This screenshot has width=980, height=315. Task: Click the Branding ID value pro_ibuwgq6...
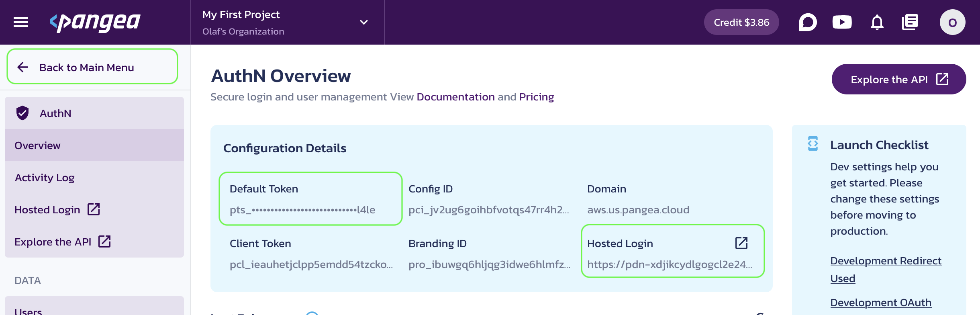coord(489,264)
